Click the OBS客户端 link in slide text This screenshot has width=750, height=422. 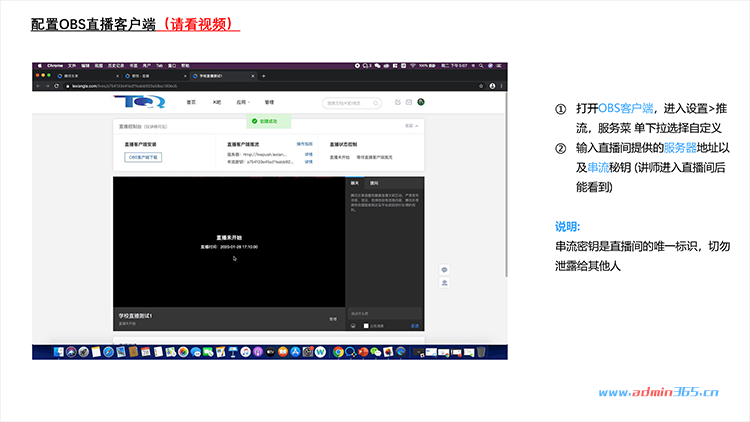(626, 108)
